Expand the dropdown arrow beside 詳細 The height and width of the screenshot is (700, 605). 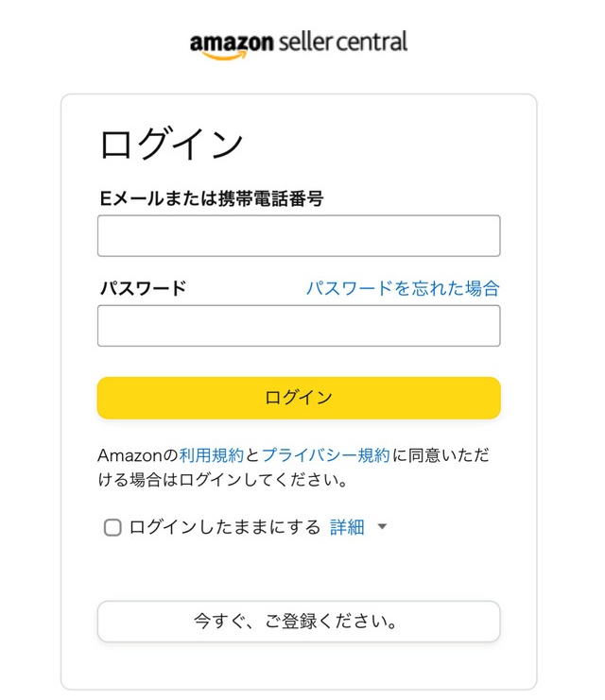click(x=382, y=528)
